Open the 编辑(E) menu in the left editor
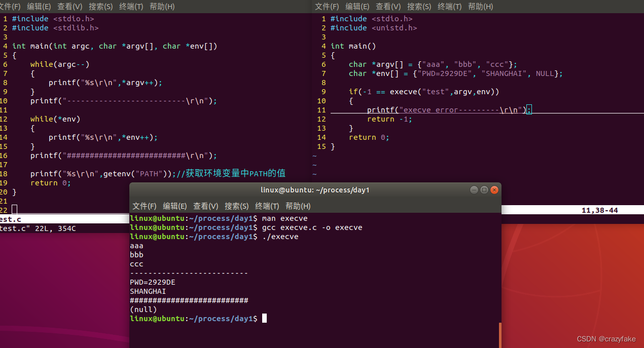The height and width of the screenshot is (348, 644). (39, 7)
